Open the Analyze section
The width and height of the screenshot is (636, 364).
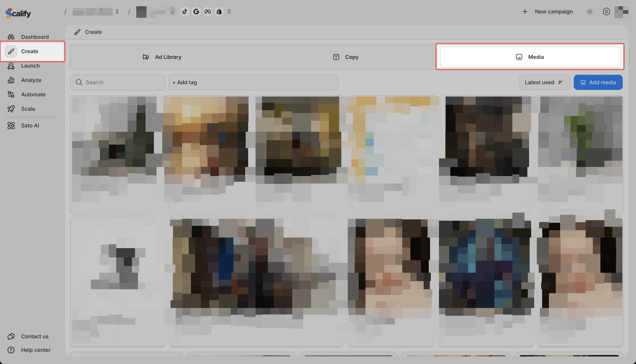31,80
